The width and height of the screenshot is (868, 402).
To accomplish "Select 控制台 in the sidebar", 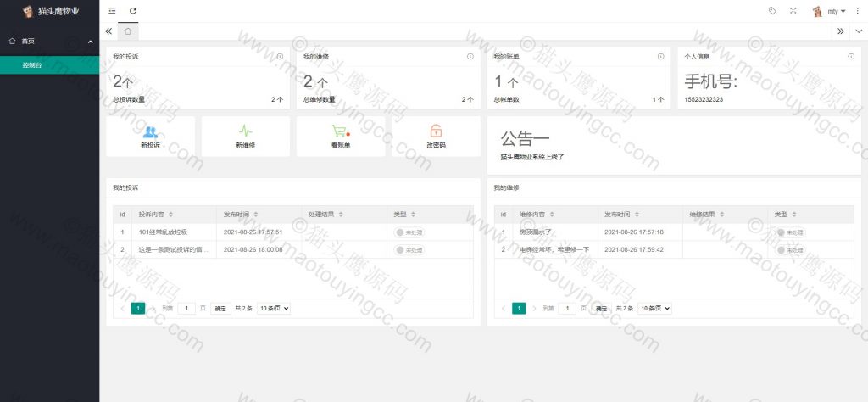I will 32,65.
